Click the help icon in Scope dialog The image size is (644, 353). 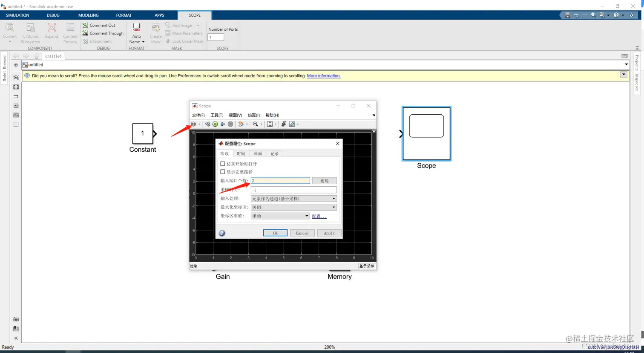coord(222,233)
